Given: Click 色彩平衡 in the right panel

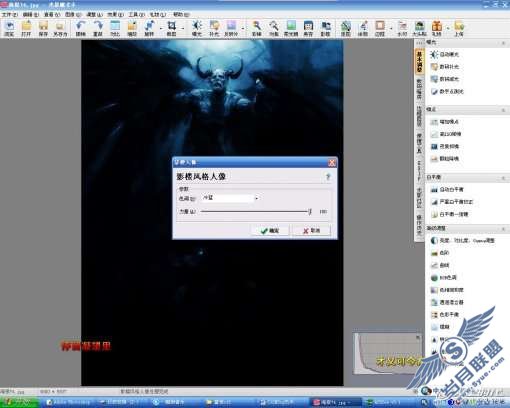Looking at the screenshot, I should pos(445,314).
